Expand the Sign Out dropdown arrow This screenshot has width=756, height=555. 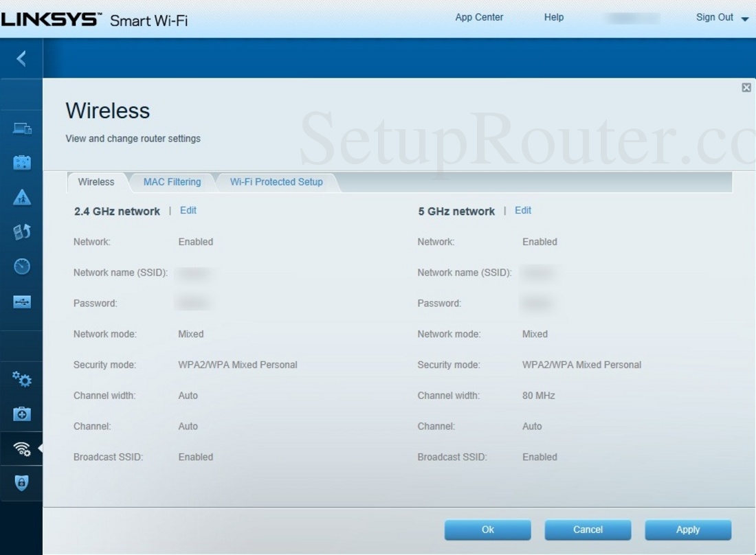(x=745, y=19)
